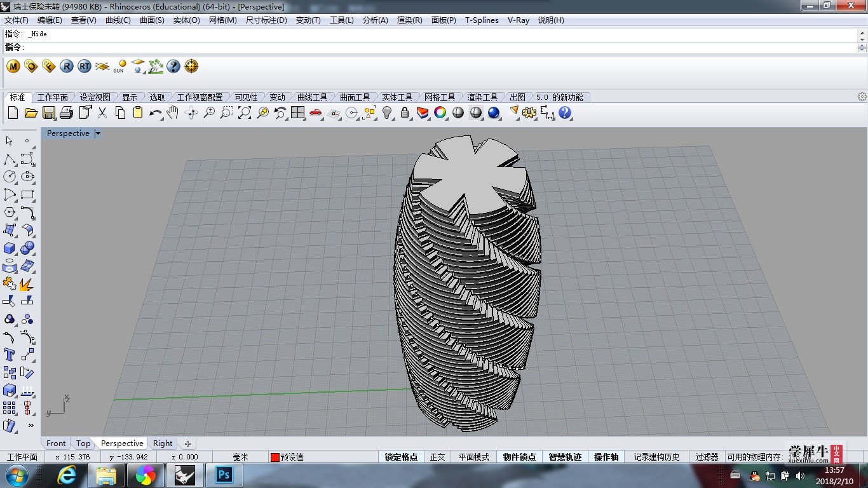The width and height of the screenshot is (868, 488).
Task: Click the padlock lock objects icon
Action: (x=405, y=113)
